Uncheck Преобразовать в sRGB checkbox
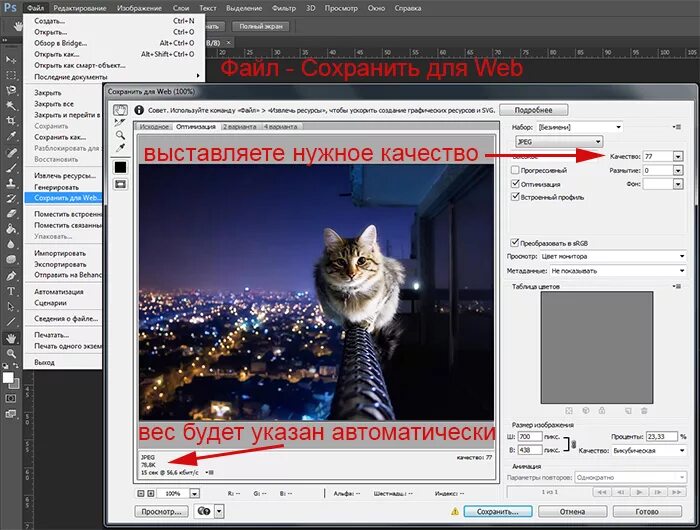Screen dimensions: 700x530 coord(515,243)
